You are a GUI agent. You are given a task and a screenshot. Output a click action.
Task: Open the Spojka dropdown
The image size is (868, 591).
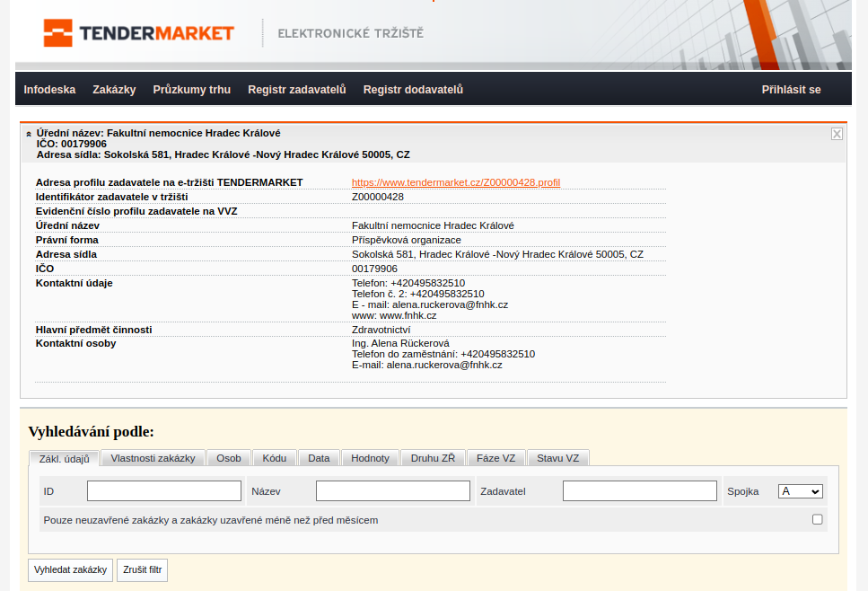click(801, 491)
